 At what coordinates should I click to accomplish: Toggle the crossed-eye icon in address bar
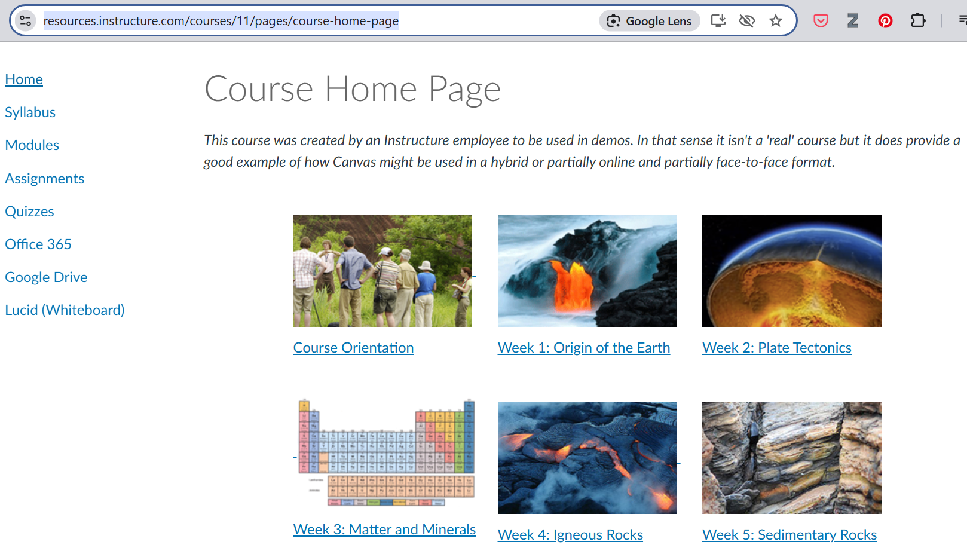point(746,20)
